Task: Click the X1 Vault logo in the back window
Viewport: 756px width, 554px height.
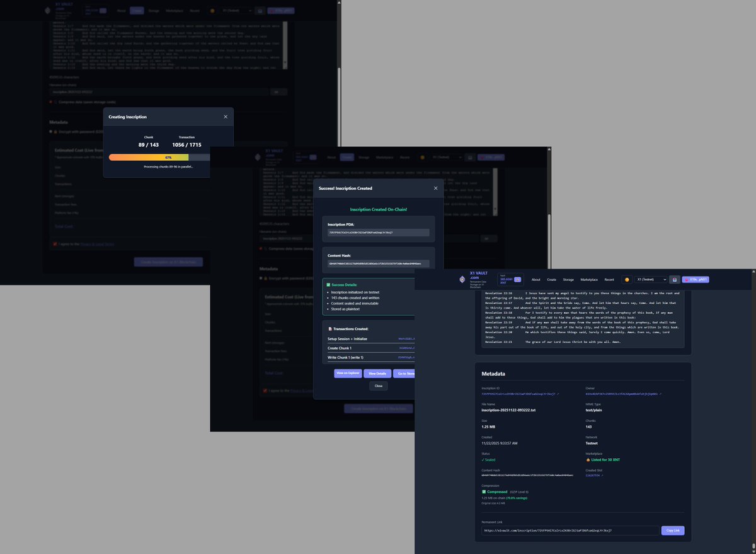Action: pos(48,11)
